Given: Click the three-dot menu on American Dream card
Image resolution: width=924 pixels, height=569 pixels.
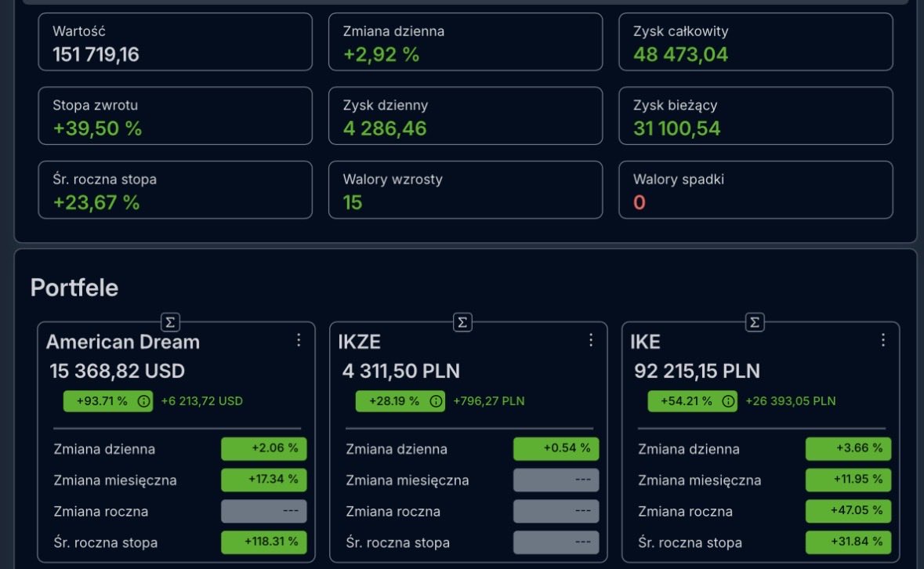Looking at the screenshot, I should click(299, 340).
